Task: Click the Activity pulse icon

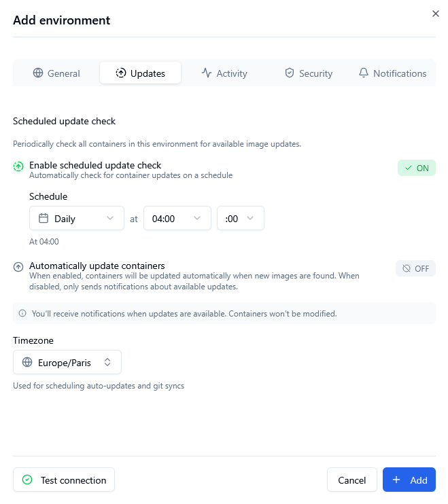Action: [x=207, y=73]
